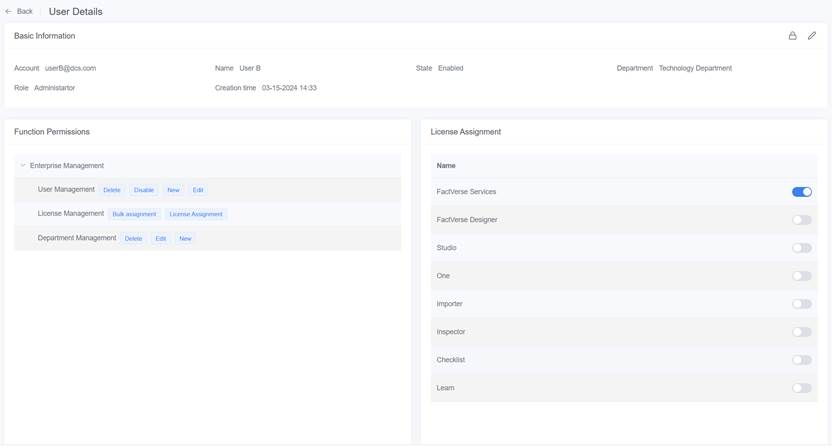Enable the Inspector license toggle
This screenshot has height=448, width=832.
coord(801,332)
